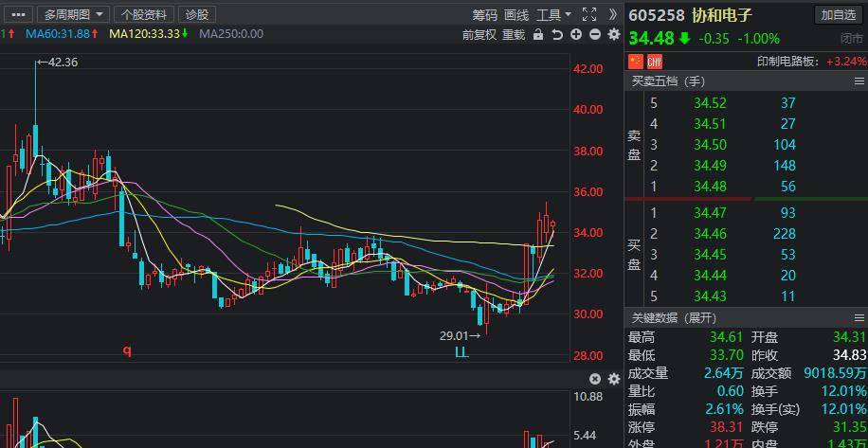Click the undo arrow icon in chart toolbar
The height and width of the screenshot is (448, 868).
tap(557, 35)
